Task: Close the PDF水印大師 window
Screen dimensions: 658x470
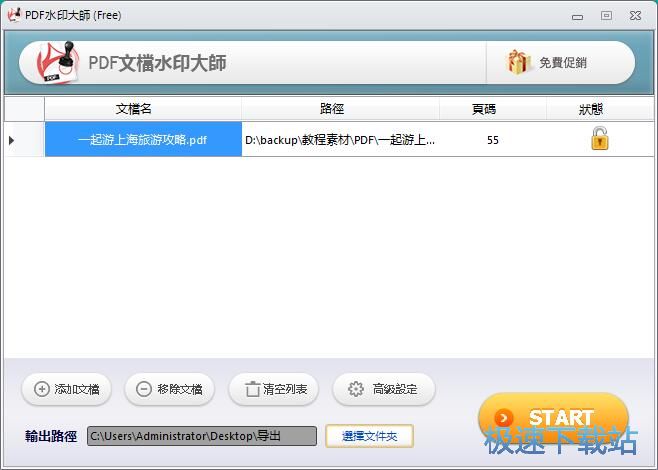Action: [x=635, y=16]
